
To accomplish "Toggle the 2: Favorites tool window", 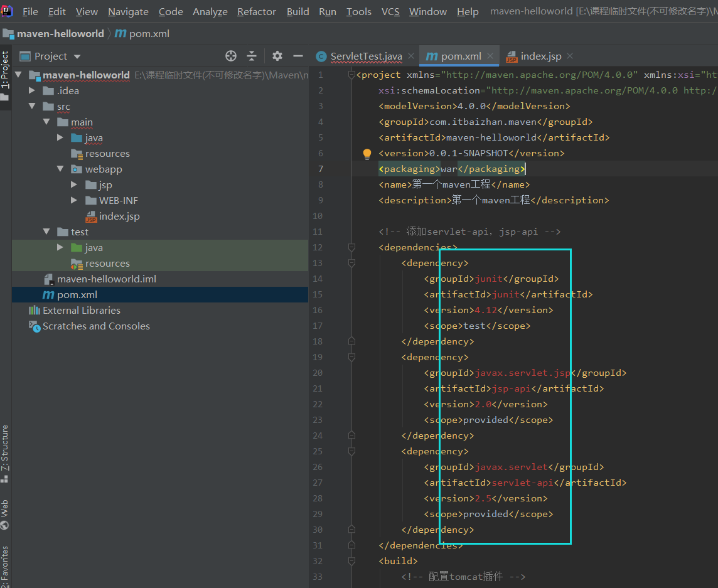I will point(5,565).
